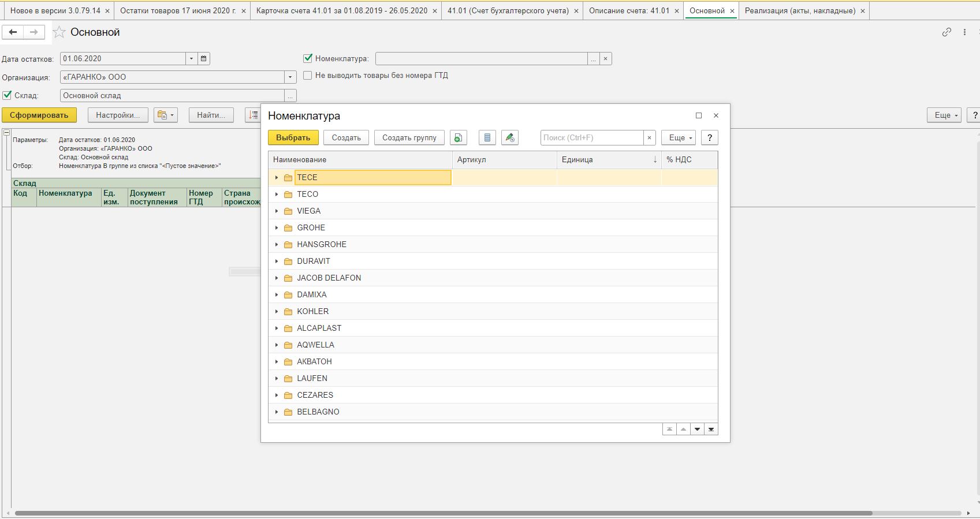Expand the VIEGA folder
The height and width of the screenshot is (519, 980).
coord(277,211)
